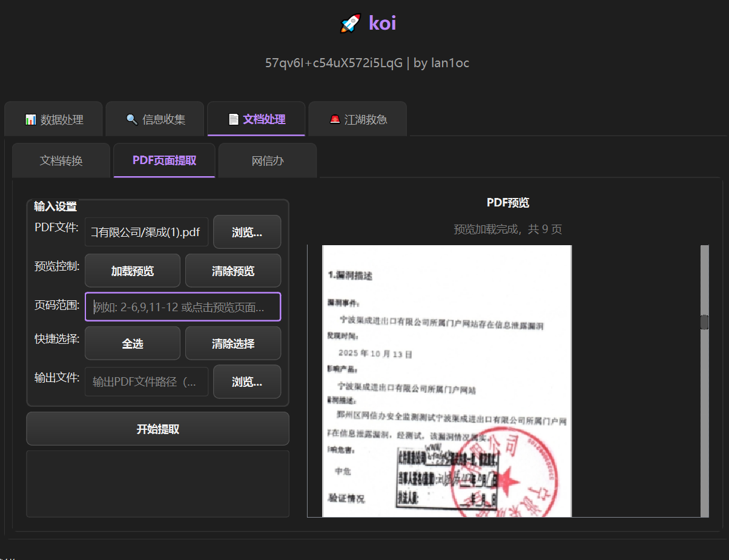Screen dimensions: 729x560
Task: Click the 清除选择 button
Action: pyautogui.click(x=233, y=343)
